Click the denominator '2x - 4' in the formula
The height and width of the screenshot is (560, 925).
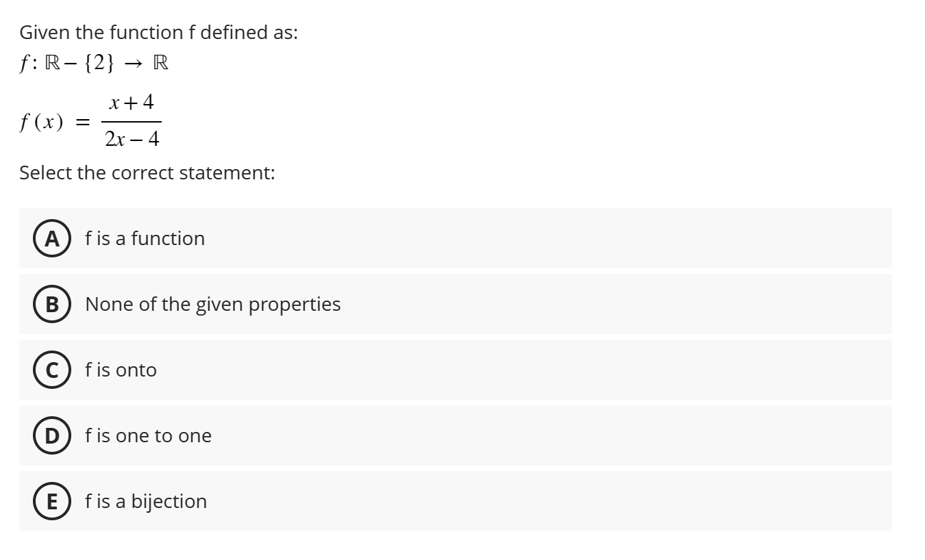pyautogui.click(x=134, y=139)
